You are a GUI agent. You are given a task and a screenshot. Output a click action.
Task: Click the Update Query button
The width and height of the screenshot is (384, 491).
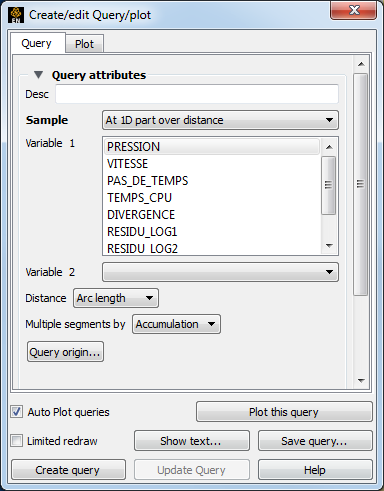pos(192,470)
